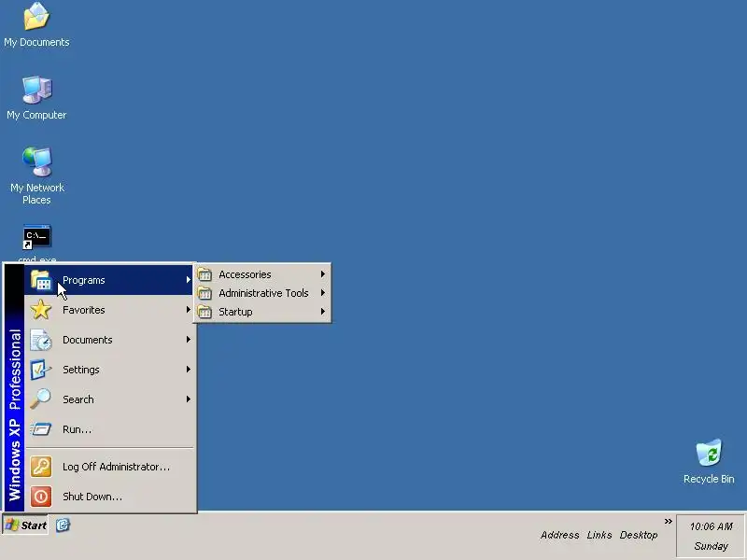Click the Startup folder icon

point(204,312)
